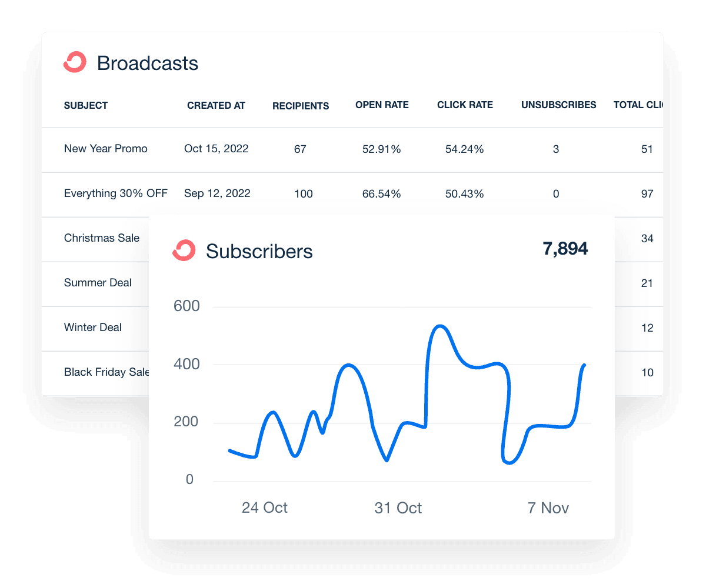Open the Everything 30% OFF broadcast

(115, 193)
